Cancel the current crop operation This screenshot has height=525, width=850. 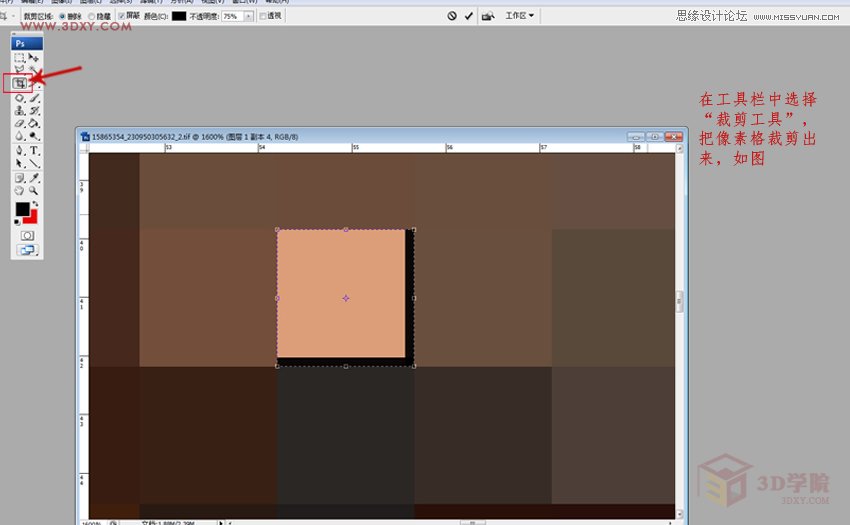(x=452, y=16)
